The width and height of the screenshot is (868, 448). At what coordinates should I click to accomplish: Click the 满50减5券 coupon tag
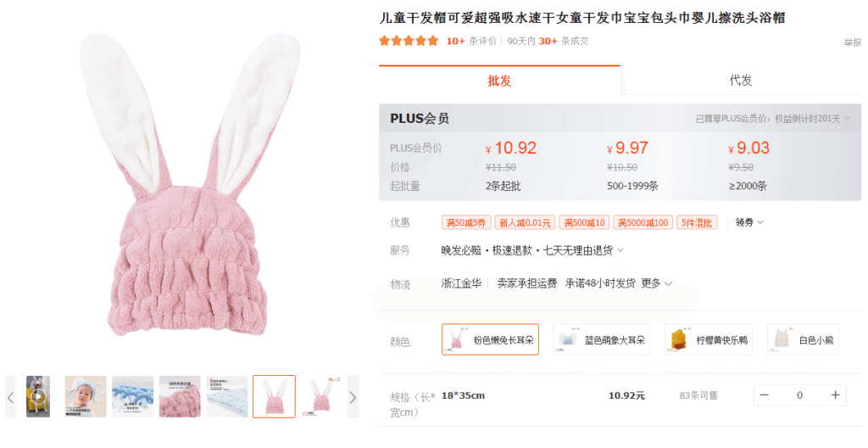(466, 222)
